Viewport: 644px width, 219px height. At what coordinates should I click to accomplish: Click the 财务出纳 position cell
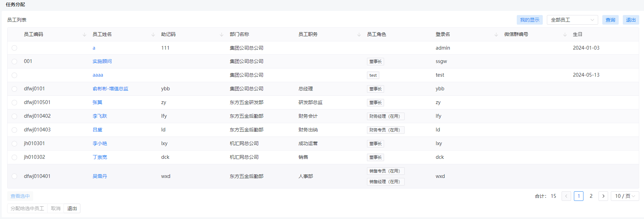308,130
